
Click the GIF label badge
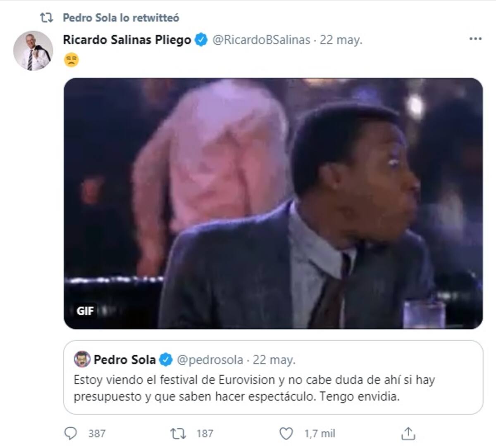click(x=85, y=311)
